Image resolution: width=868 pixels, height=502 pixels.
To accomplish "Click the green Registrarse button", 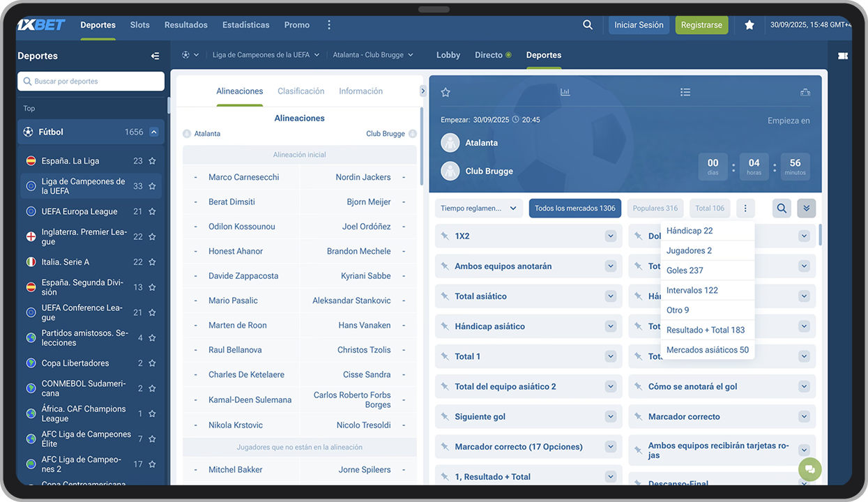I will [x=701, y=25].
